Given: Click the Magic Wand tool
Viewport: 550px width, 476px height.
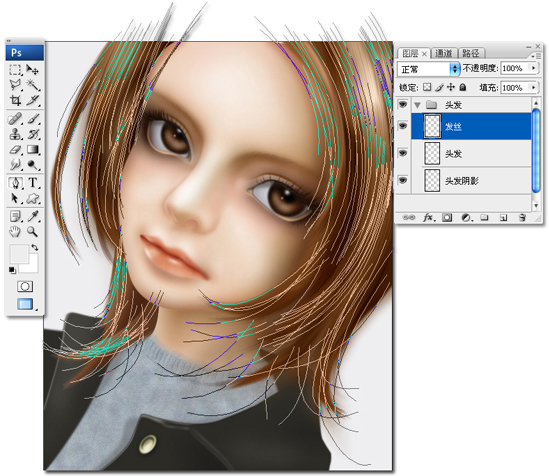Looking at the screenshot, I should [33, 85].
